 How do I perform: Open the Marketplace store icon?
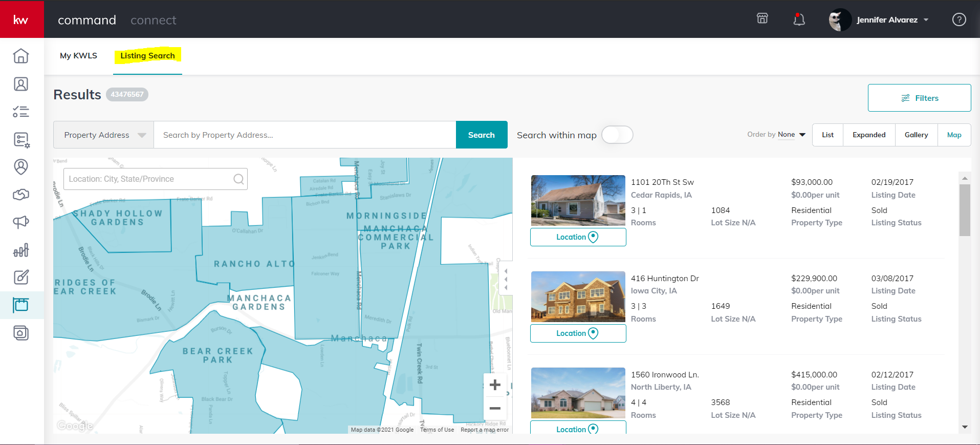pyautogui.click(x=763, y=19)
